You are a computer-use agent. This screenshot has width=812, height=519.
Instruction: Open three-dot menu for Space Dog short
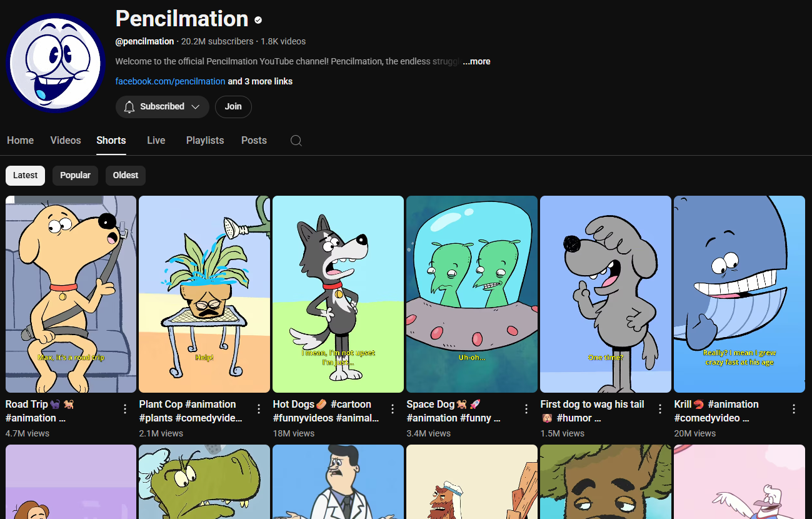coord(526,409)
